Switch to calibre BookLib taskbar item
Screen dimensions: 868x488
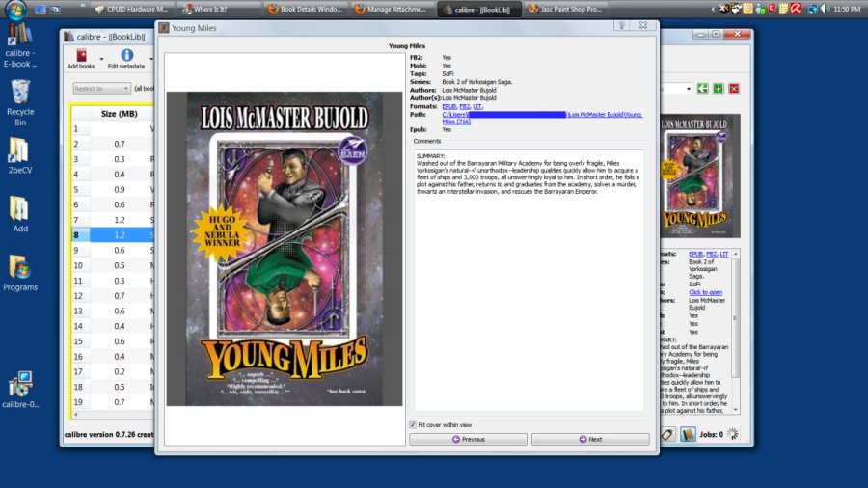pos(479,9)
